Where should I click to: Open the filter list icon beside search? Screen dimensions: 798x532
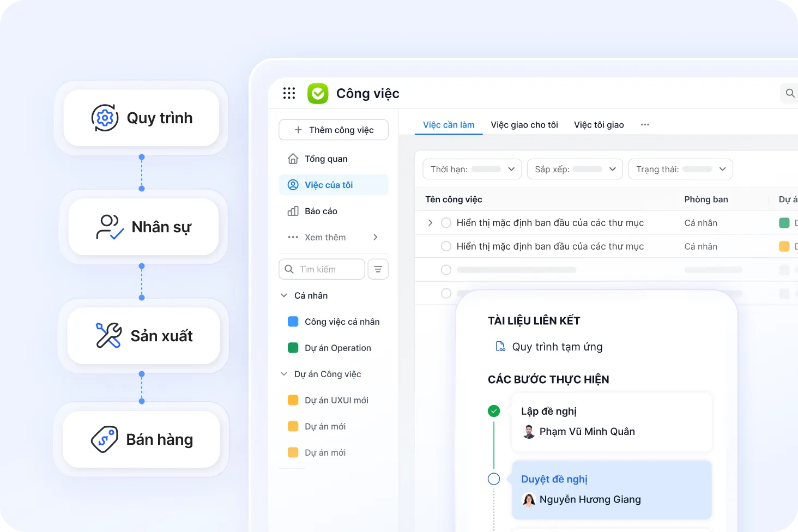pyautogui.click(x=378, y=269)
